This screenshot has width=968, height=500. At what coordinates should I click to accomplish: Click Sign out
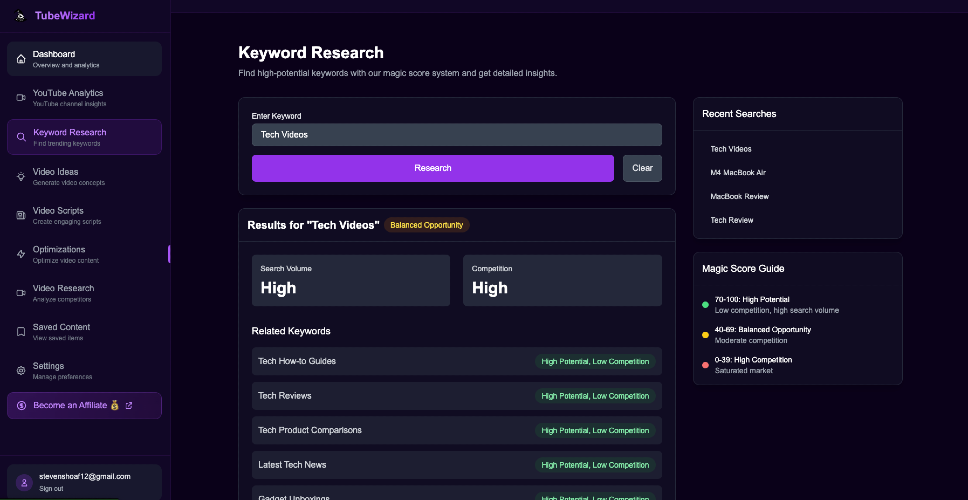[x=51, y=488]
